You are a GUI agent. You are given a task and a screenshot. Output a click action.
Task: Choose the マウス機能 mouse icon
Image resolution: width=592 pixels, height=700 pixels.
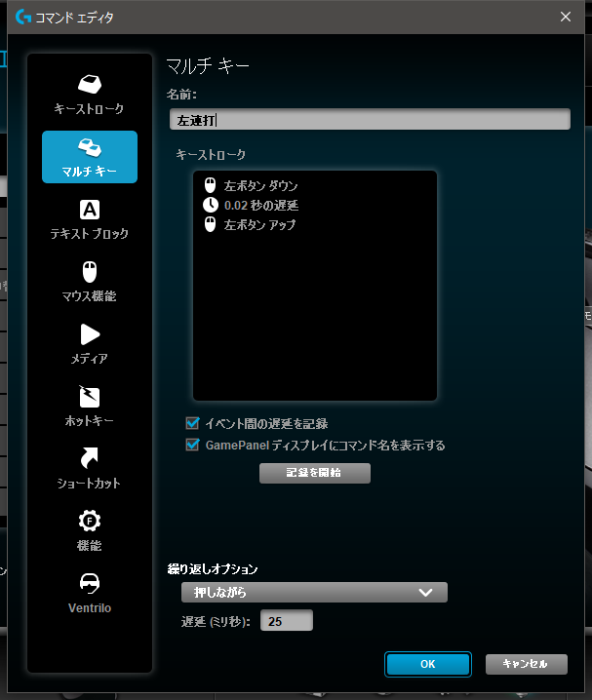tap(90, 272)
